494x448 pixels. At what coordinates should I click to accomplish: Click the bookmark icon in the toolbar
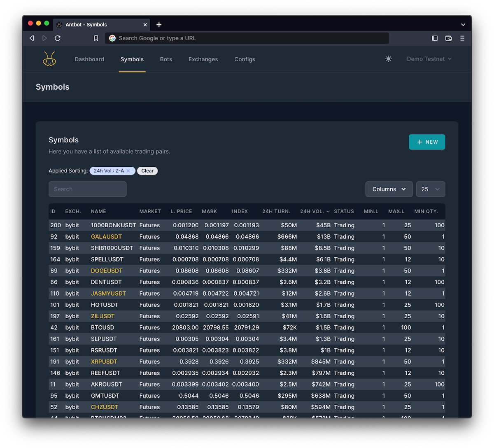coord(96,38)
